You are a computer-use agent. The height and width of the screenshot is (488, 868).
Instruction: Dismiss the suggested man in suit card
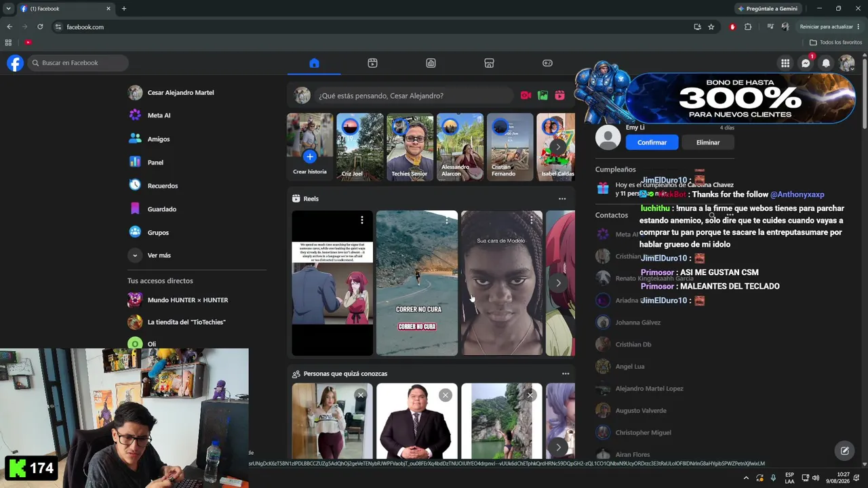[x=445, y=395]
